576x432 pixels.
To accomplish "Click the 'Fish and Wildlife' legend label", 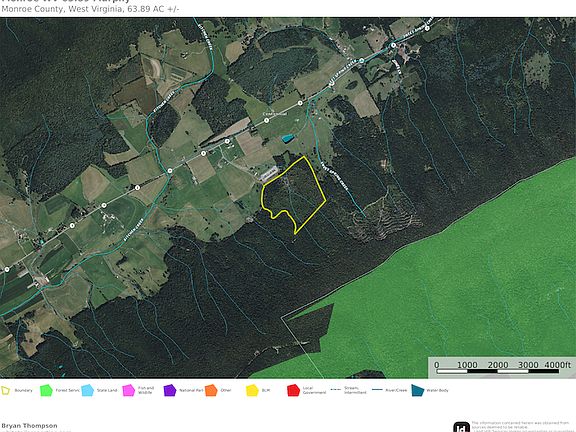I will 146,390.
